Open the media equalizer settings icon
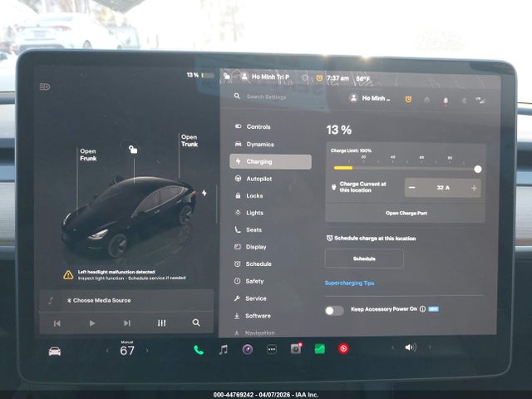The height and width of the screenshot is (399, 532). tap(162, 323)
